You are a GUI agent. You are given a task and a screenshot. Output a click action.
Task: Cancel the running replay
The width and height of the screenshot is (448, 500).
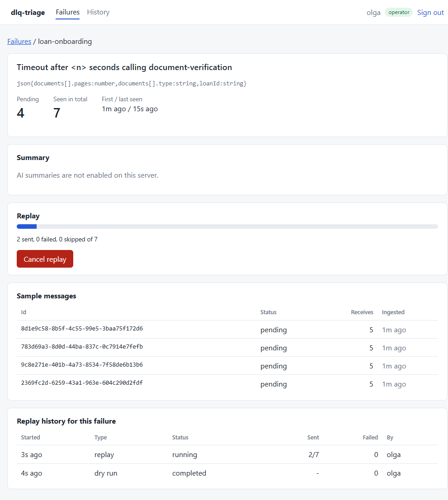coord(45,259)
